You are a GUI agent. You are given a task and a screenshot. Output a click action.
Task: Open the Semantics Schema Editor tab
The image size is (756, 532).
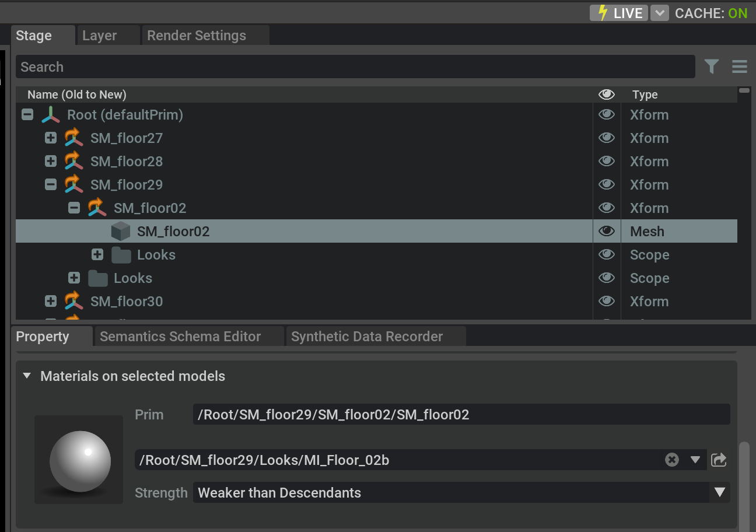180,337
